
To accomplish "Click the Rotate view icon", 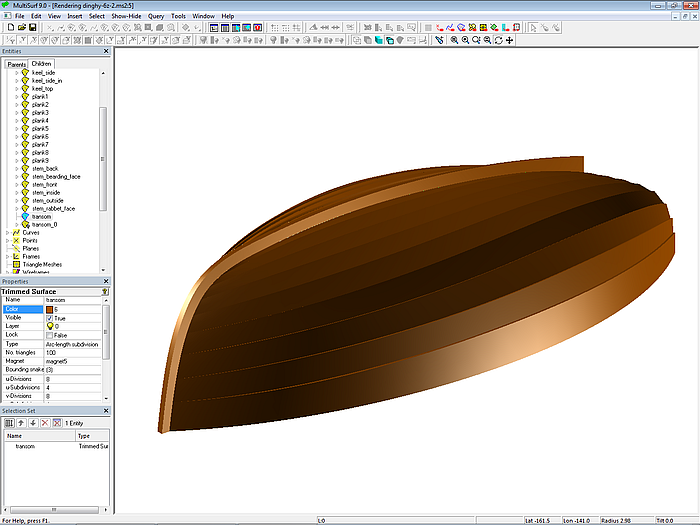I will pyautogui.click(x=499, y=40).
